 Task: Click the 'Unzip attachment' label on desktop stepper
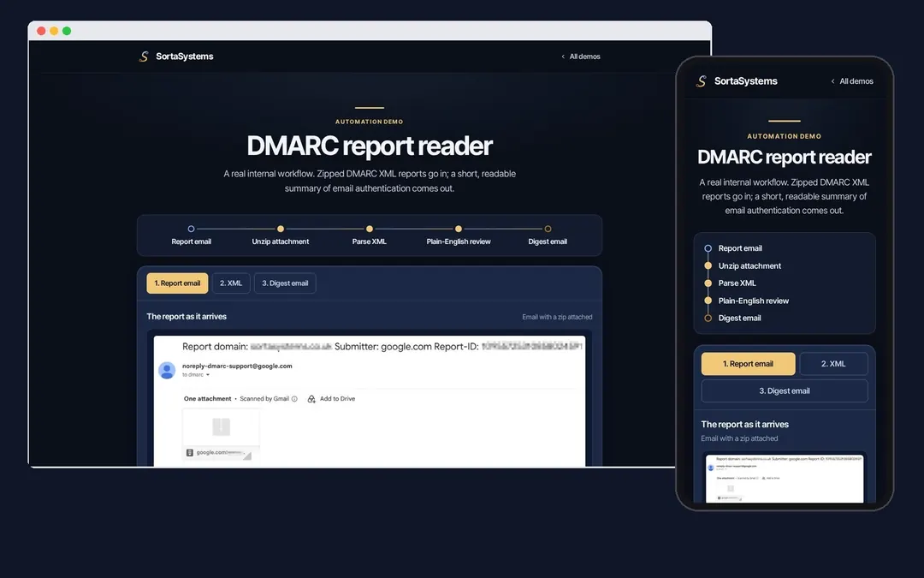(281, 241)
